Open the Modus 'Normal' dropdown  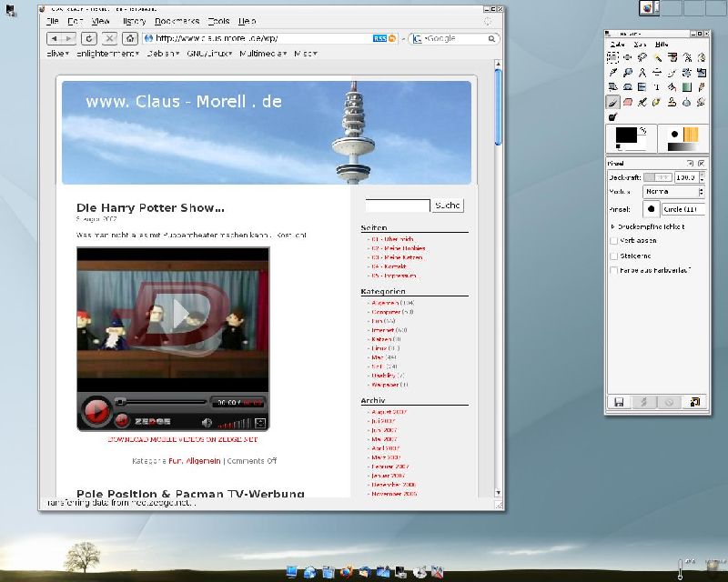pyautogui.click(x=673, y=192)
